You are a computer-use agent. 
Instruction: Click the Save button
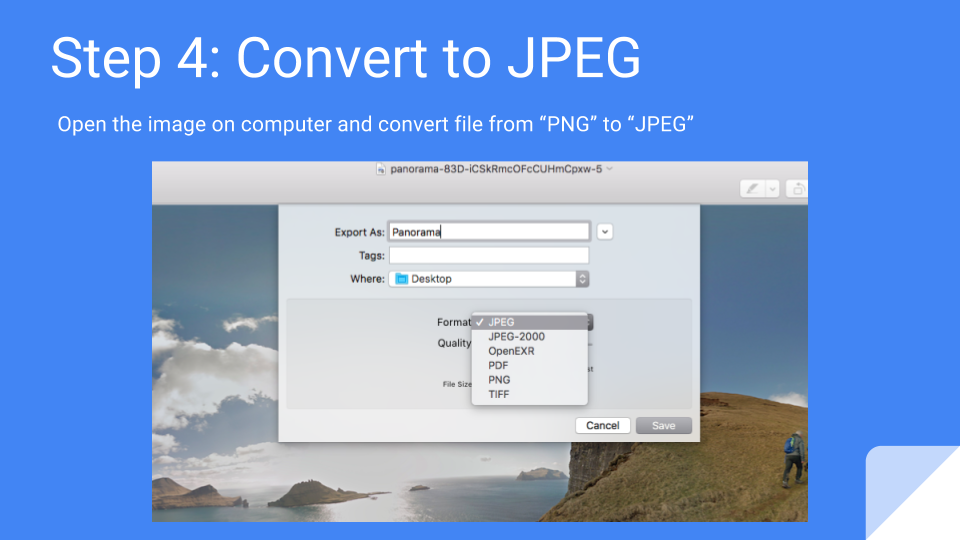point(664,425)
